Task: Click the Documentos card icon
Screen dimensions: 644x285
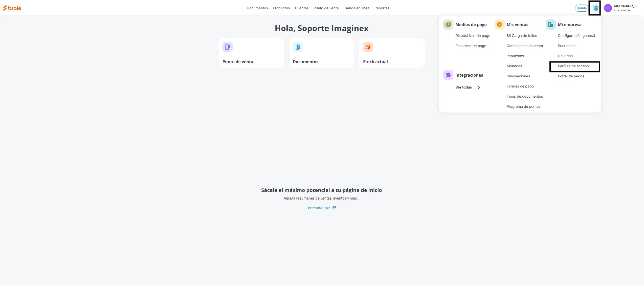Action: [298, 47]
